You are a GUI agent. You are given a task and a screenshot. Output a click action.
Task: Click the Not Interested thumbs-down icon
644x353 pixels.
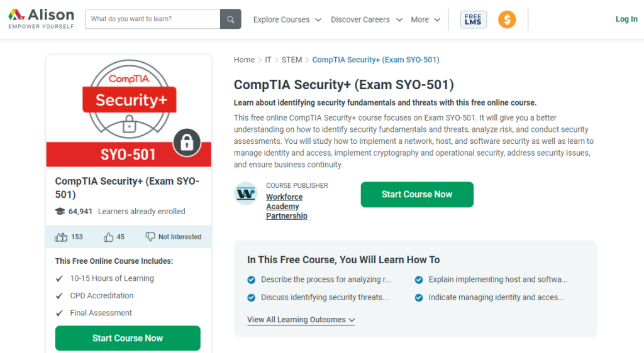click(150, 237)
